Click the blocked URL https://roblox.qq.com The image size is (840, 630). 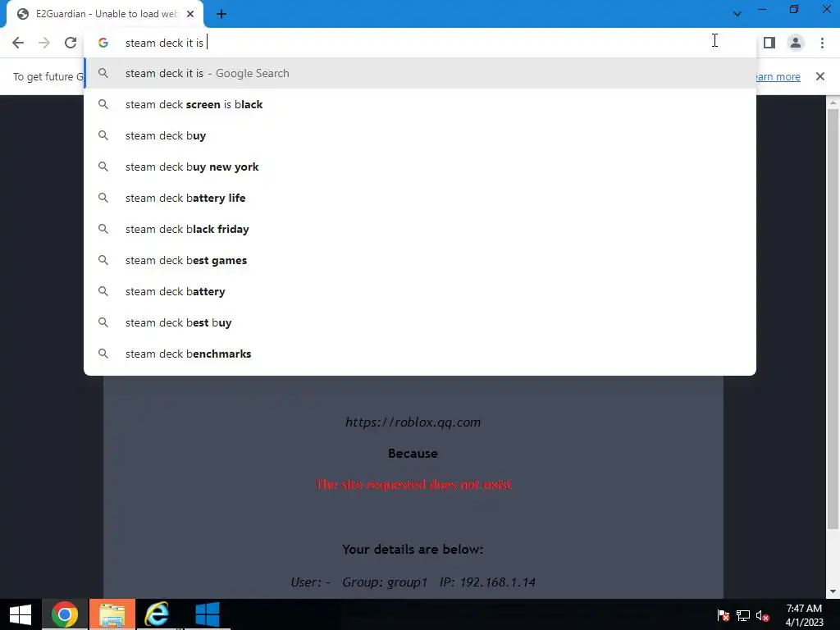pos(413,422)
